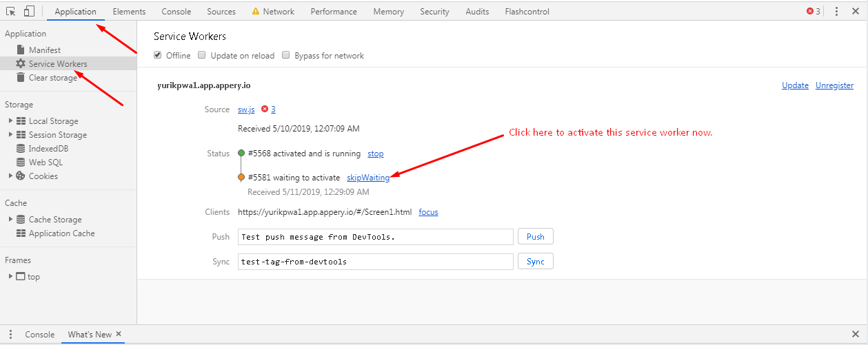Enable the Bypass for network checkbox
This screenshot has width=868, height=345.
coord(286,55)
